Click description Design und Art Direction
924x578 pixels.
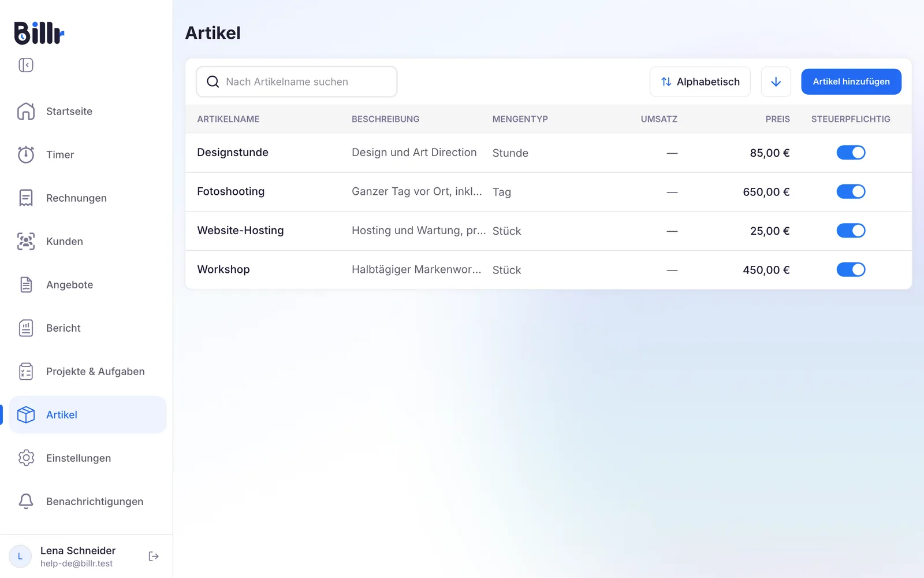(x=414, y=152)
